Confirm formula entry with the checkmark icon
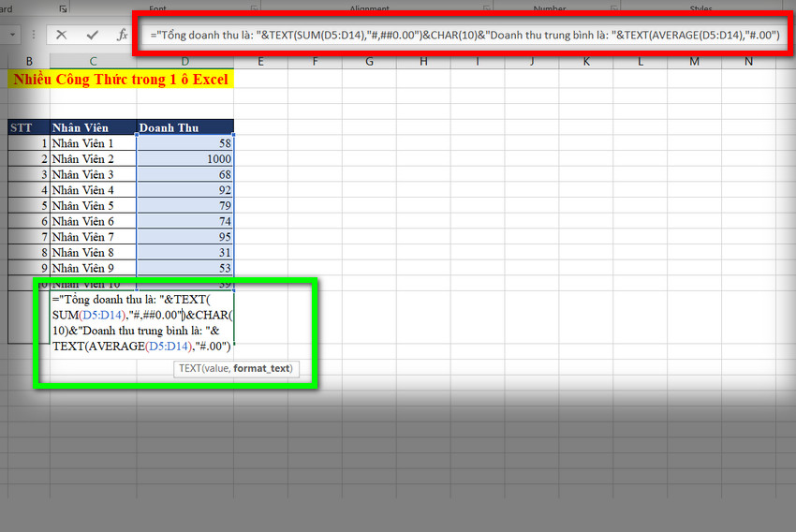 (92, 35)
